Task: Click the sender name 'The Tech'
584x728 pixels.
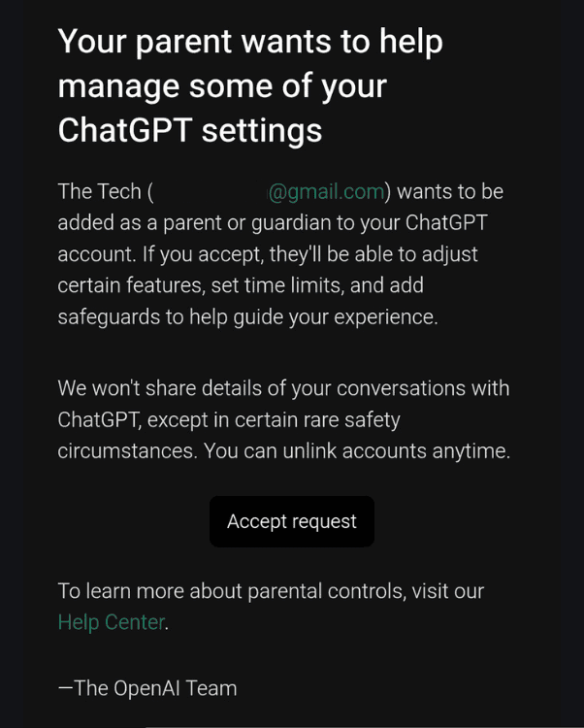Action: click(x=99, y=192)
